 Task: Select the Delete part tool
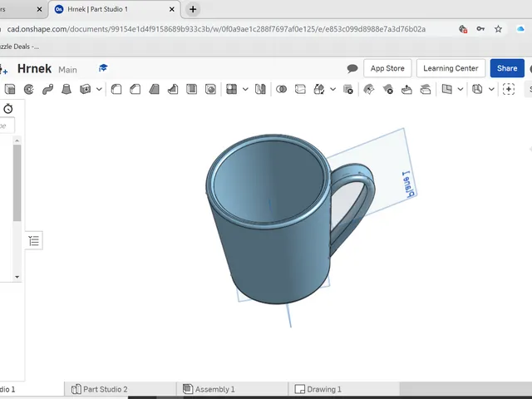348,89
